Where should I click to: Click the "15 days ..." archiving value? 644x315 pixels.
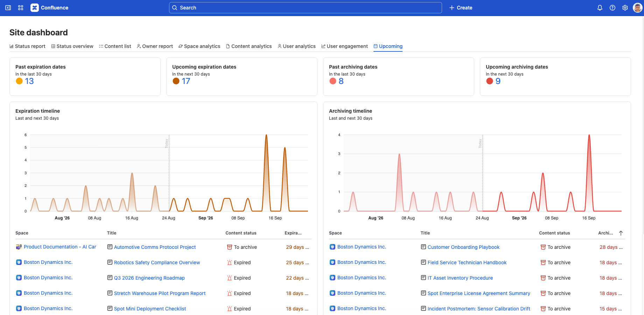tap(611, 309)
